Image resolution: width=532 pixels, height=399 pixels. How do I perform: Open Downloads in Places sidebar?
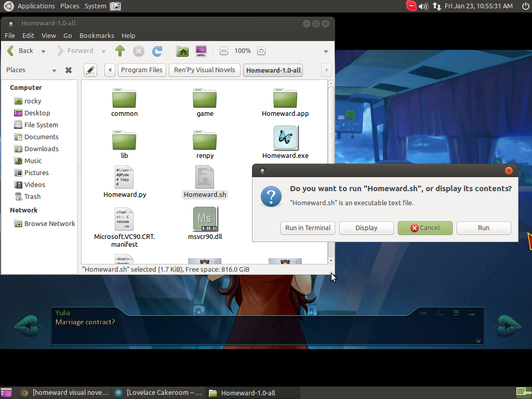coord(36,149)
